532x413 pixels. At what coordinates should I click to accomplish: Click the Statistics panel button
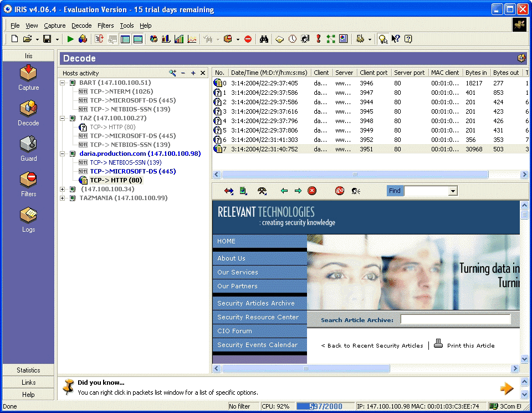click(28, 370)
